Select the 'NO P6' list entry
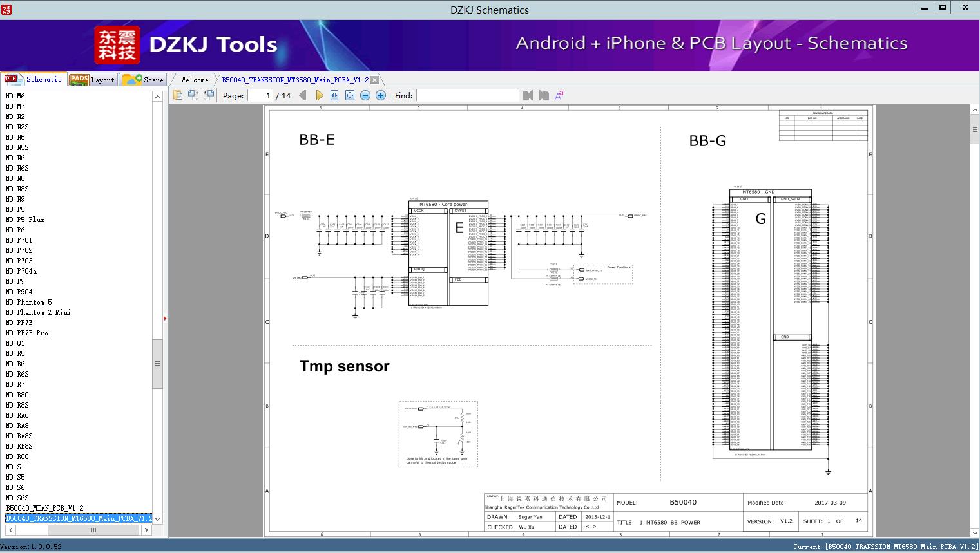Screen dimensions: 980x553 click(15, 230)
